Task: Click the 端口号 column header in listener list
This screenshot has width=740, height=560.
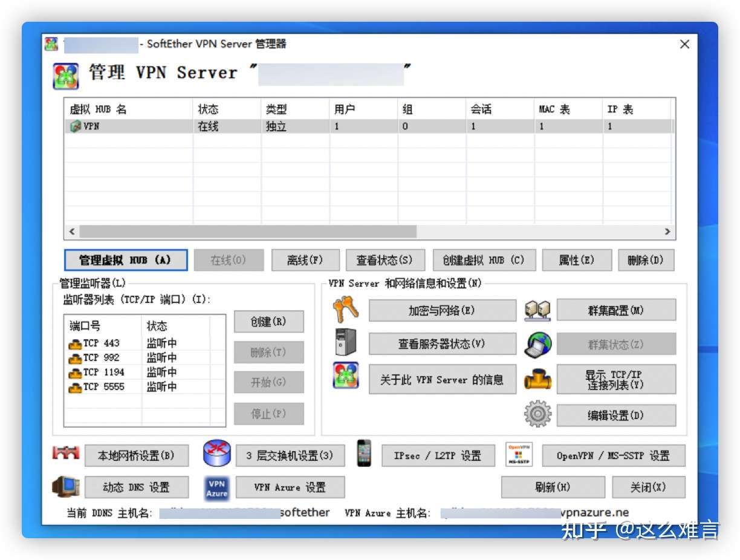Action: coord(103,326)
